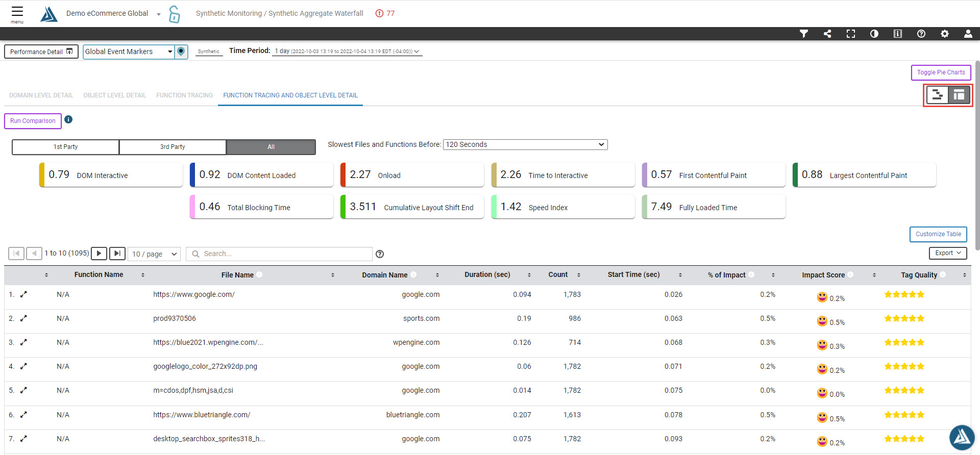980x455 pixels.
Task: Click the share icon in toolbar
Action: click(x=827, y=34)
